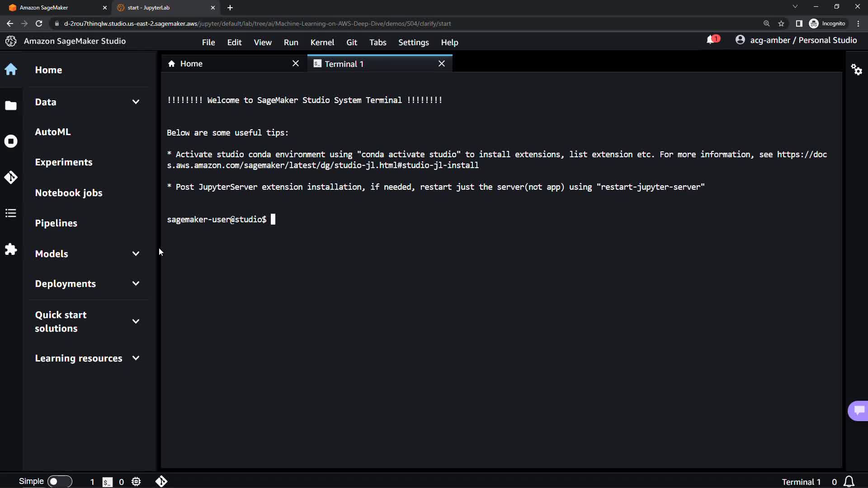Image resolution: width=868 pixels, height=488 pixels.
Task: Expand Learning resources section
Action: coord(136,358)
